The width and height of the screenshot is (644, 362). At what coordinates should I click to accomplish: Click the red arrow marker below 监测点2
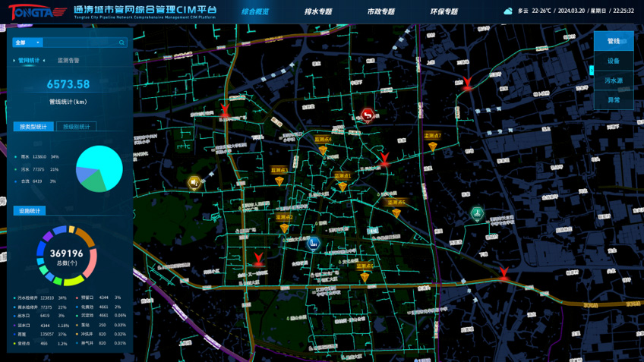pos(258,259)
